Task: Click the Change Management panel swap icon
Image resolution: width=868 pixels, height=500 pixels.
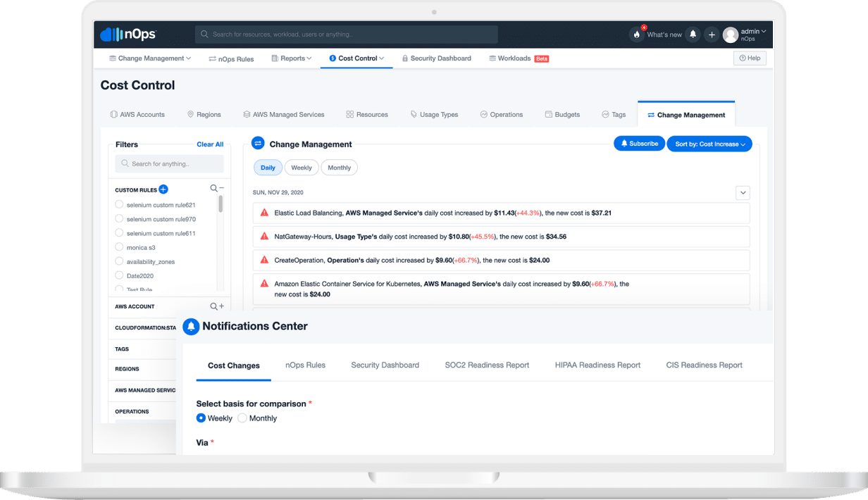Action: 258,144
